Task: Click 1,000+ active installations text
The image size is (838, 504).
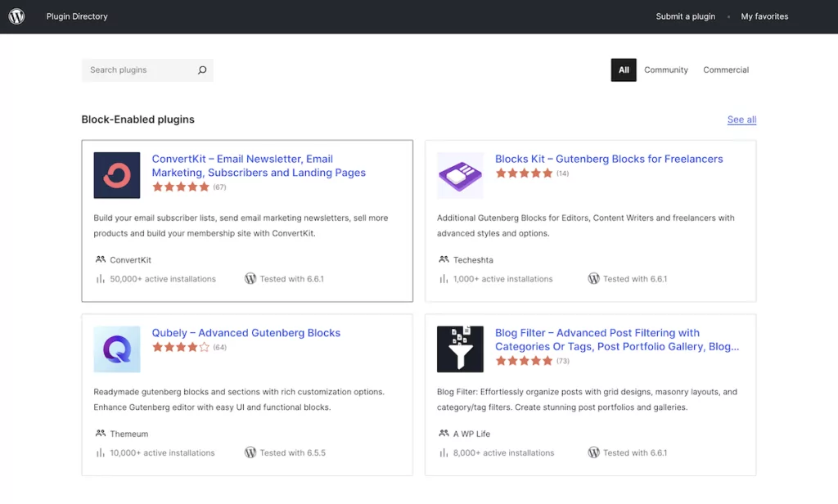Action: tap(503, 279)
